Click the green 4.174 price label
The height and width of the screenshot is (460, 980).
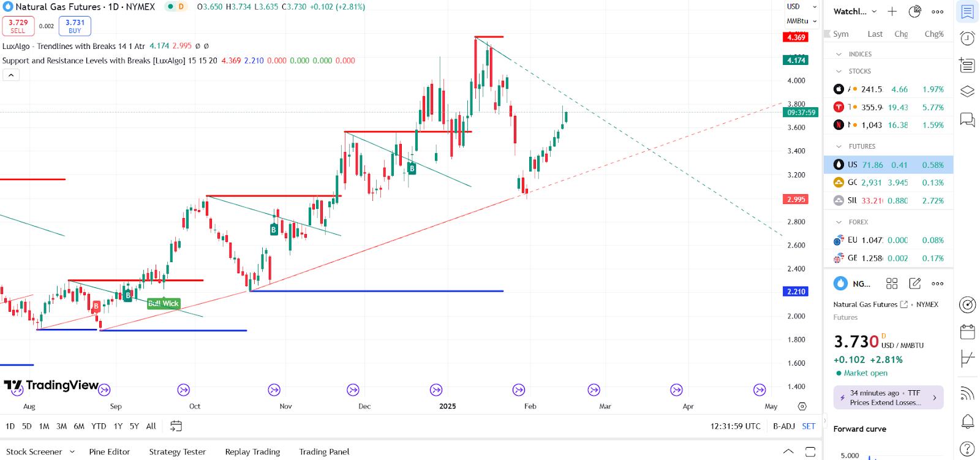(796, 60)
